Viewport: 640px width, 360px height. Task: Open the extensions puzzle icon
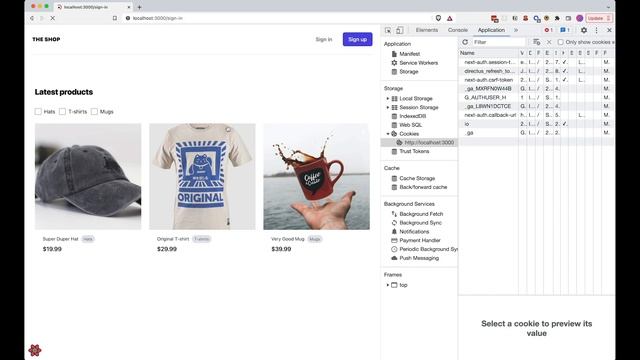[557, 18]
